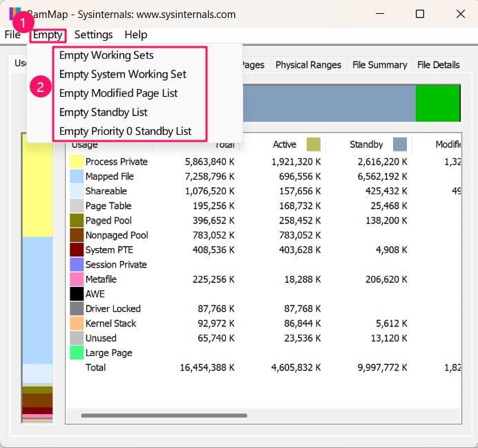The image size is (478, 448).
Task: Choose Empty Modified Page List
Action: tap(118, 93)
